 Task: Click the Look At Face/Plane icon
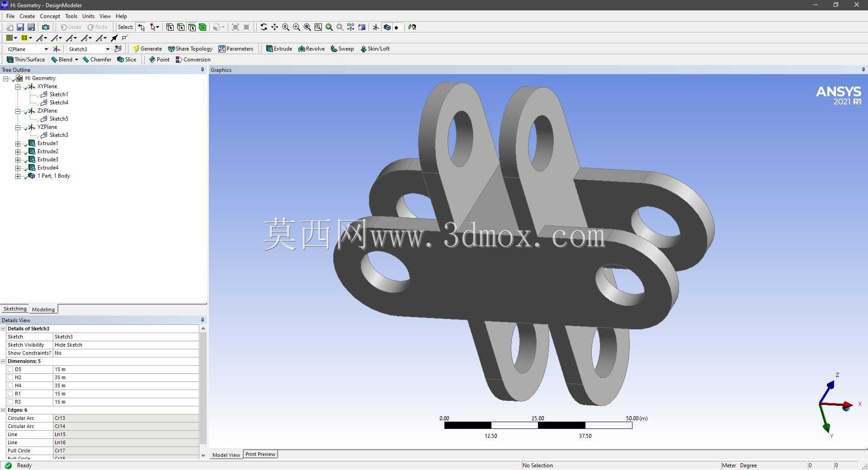(x=412, y=27)
